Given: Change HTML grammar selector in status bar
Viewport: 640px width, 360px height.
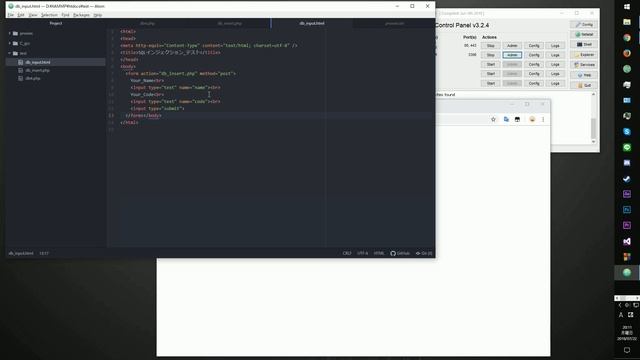Looking at the screenshot, I should (379, 253).
